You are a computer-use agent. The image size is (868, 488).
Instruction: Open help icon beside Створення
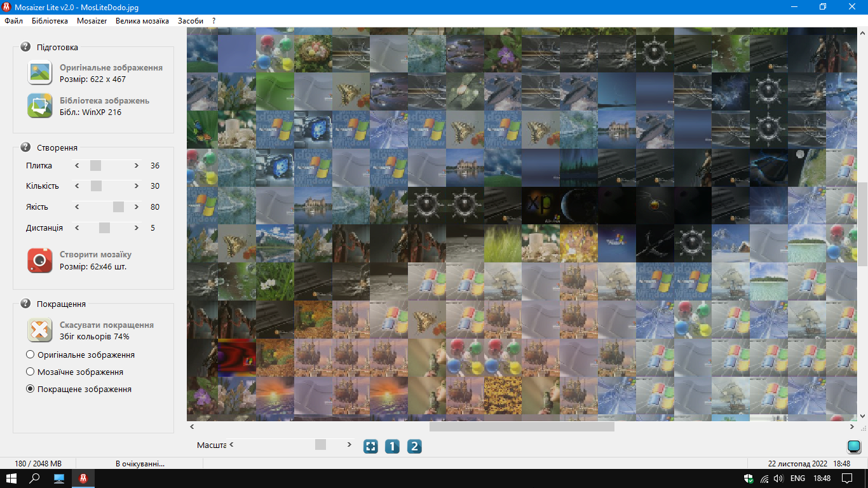25,147
